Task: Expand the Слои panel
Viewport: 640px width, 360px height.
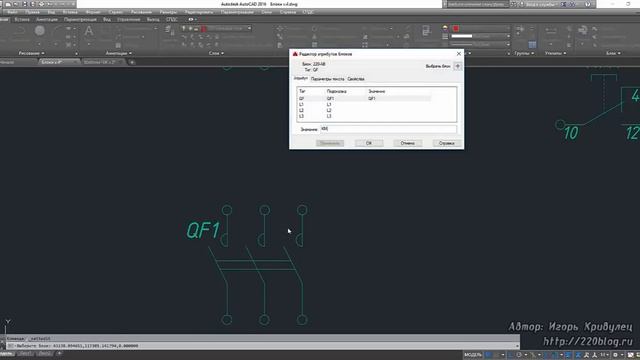Action: (216, 53)
